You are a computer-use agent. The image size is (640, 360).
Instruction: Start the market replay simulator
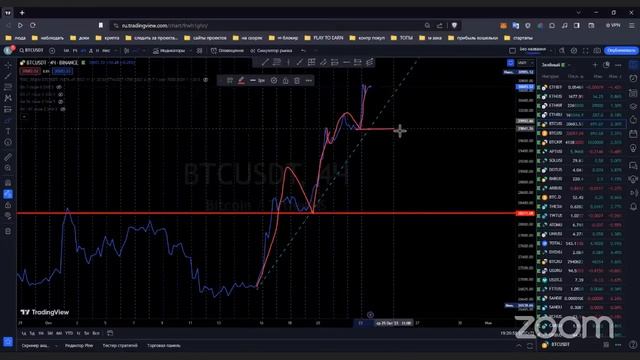pos(271,51)
